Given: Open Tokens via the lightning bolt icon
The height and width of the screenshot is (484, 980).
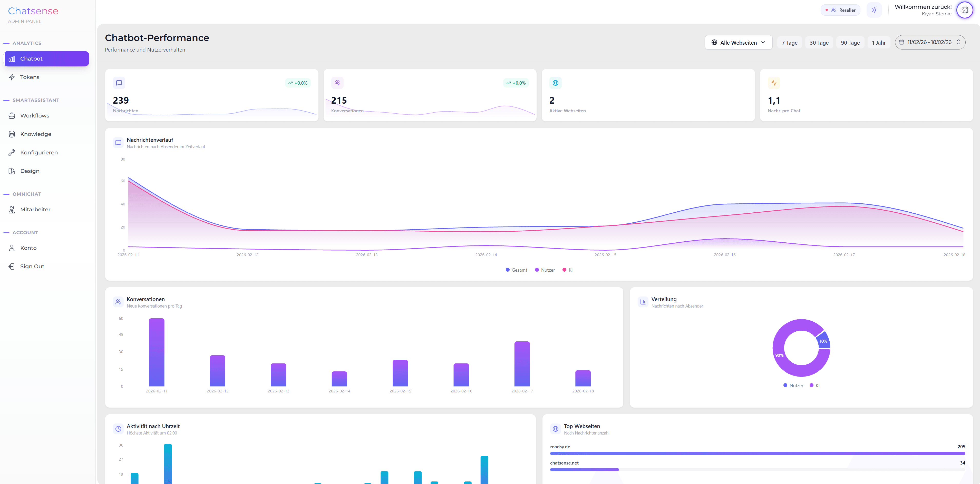Looking at the screenshot, I should coord(12,77).
